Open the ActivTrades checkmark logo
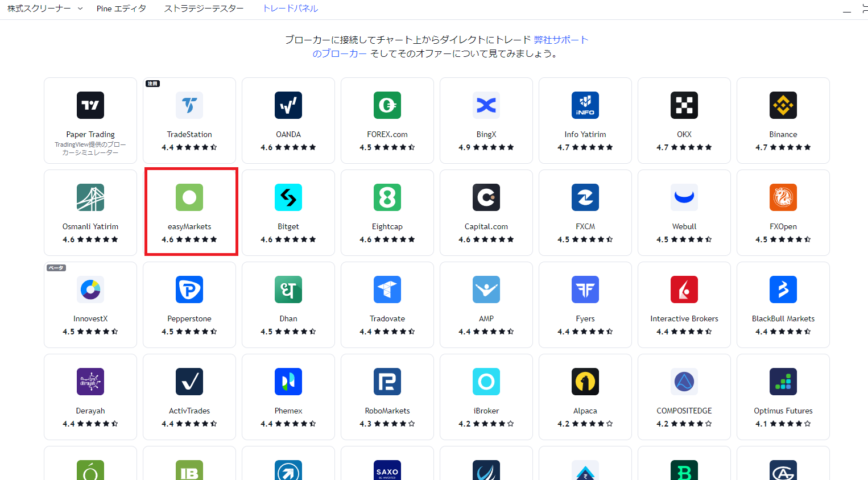The width and height of the screenshot is (868, 480). [x=189, y=382]
